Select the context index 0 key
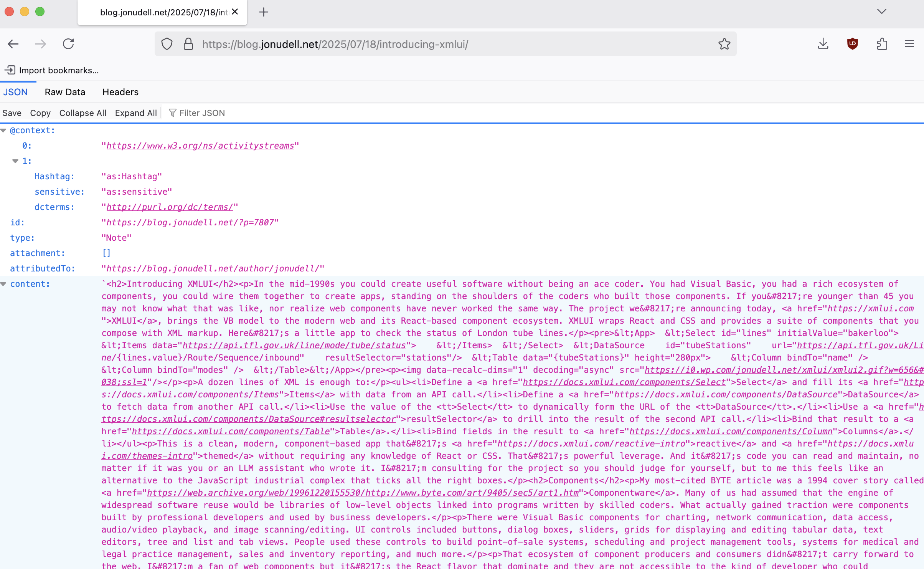This screenshot has height=569, width=924. [x=26, y=146]
